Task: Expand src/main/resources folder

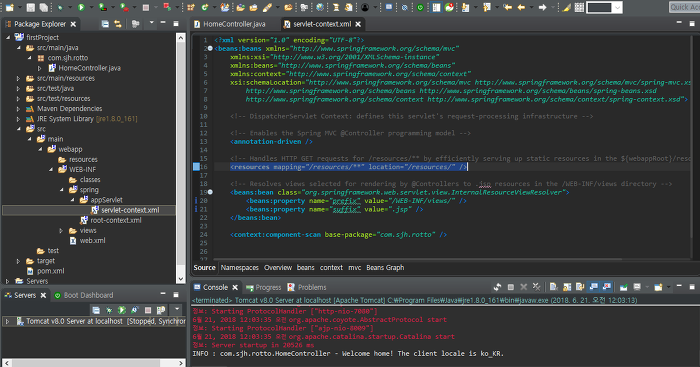Action: coord(18,78)
